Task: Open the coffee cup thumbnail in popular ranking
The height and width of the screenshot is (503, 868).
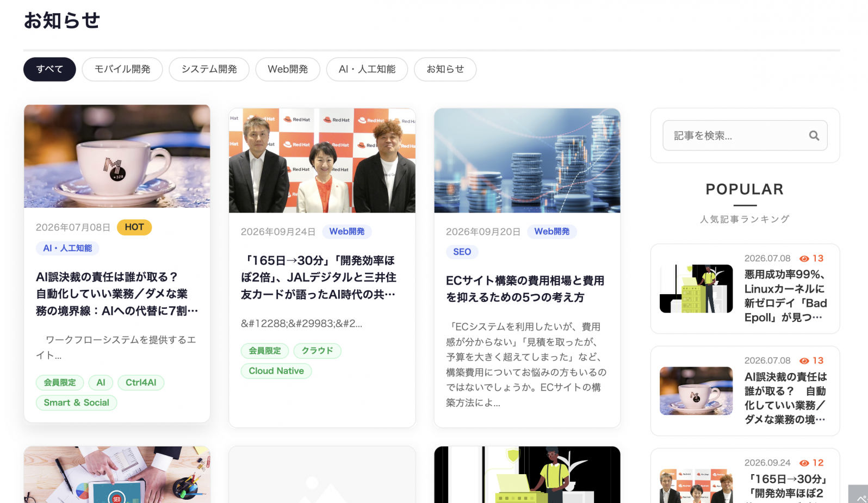Action: pos(696,391)
